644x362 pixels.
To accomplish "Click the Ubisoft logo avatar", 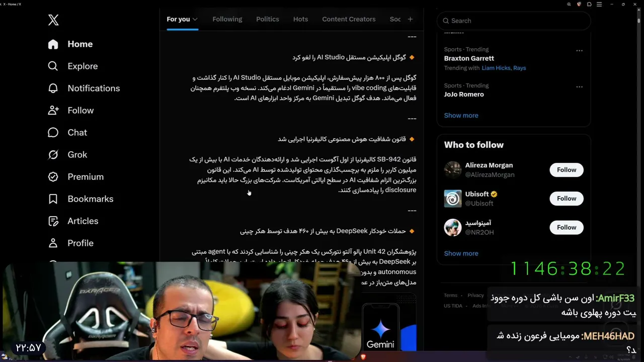I will tap(453, 199).
